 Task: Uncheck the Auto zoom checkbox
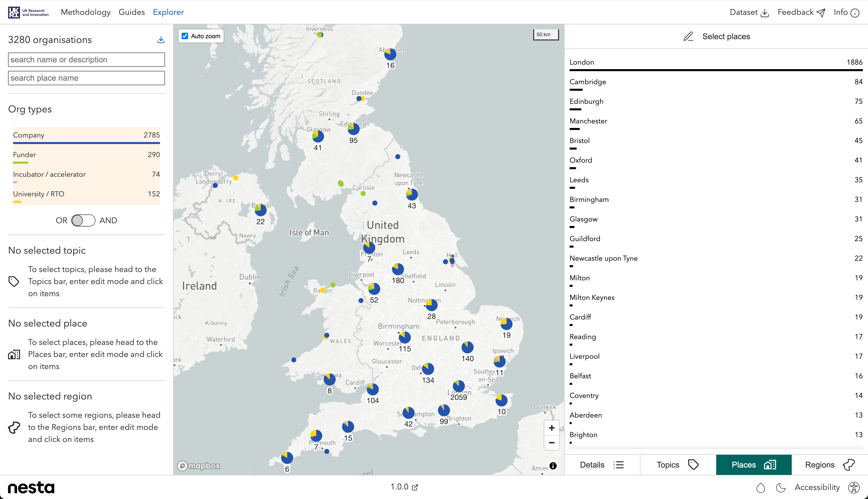(185, 36)
